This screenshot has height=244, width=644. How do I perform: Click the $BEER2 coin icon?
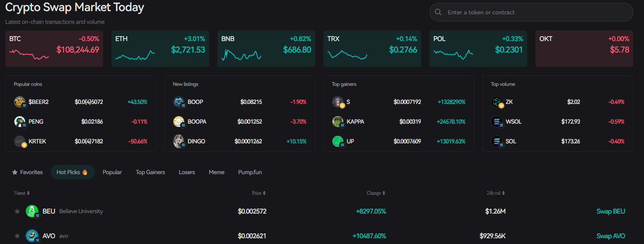click(x=20, y=102)
